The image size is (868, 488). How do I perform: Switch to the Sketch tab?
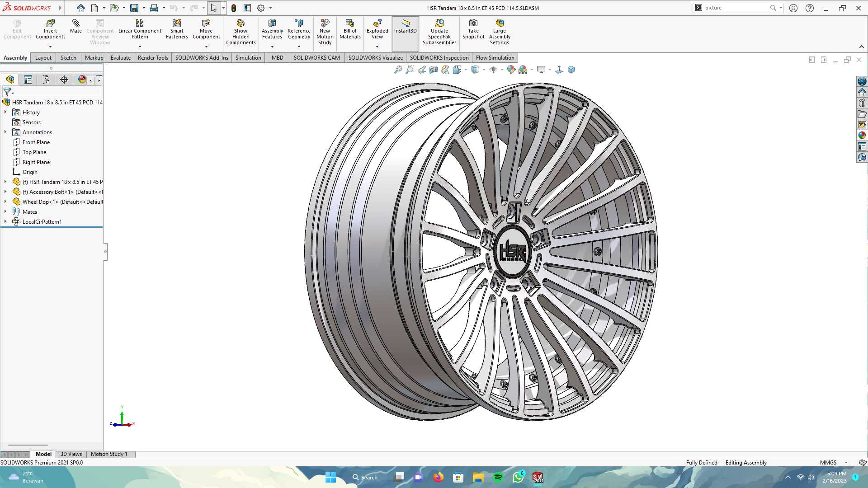pos(68,58)
